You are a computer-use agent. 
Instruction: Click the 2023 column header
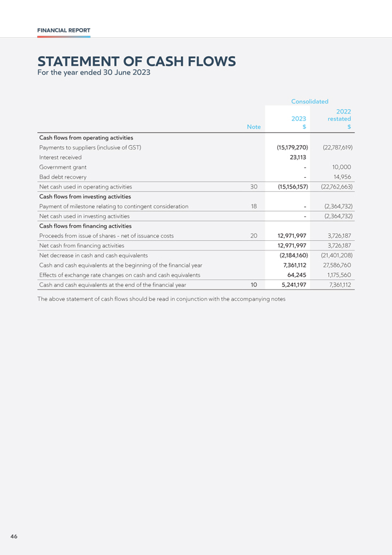coord(299,122)
